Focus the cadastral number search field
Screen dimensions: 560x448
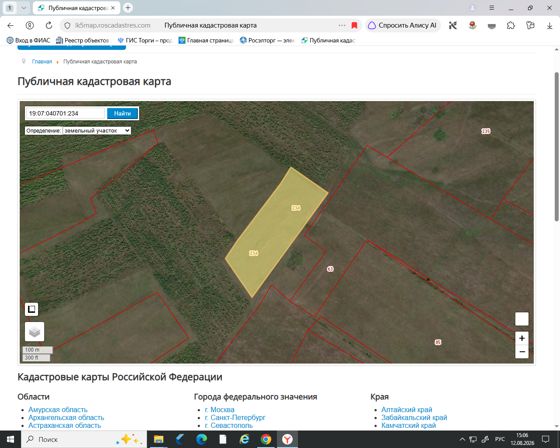click(x=66, y=113)
